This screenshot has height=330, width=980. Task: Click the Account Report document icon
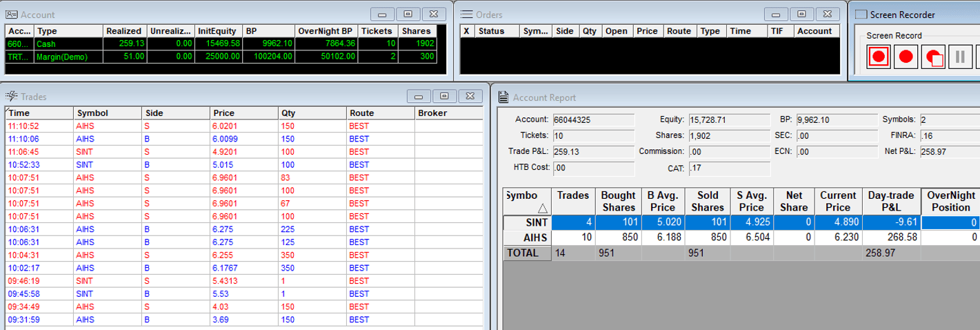coord(503,97)
